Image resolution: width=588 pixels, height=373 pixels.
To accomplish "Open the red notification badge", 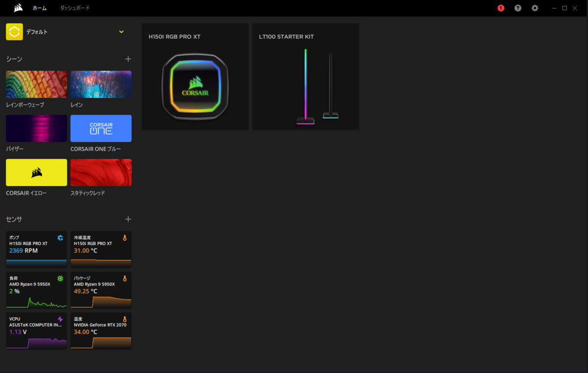I will pyautogui.click(x=501, y=8).
